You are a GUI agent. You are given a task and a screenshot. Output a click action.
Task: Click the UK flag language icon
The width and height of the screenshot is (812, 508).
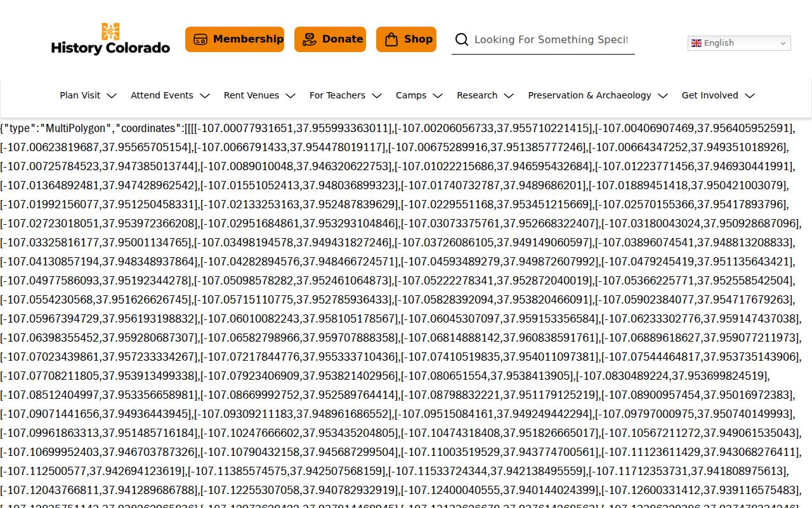point(697,43)
